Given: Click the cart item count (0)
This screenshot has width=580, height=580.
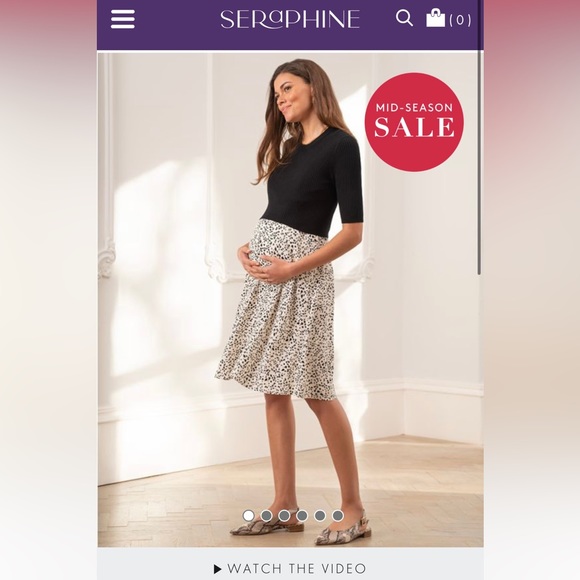Looking at the screenshot, I should 460,20.
